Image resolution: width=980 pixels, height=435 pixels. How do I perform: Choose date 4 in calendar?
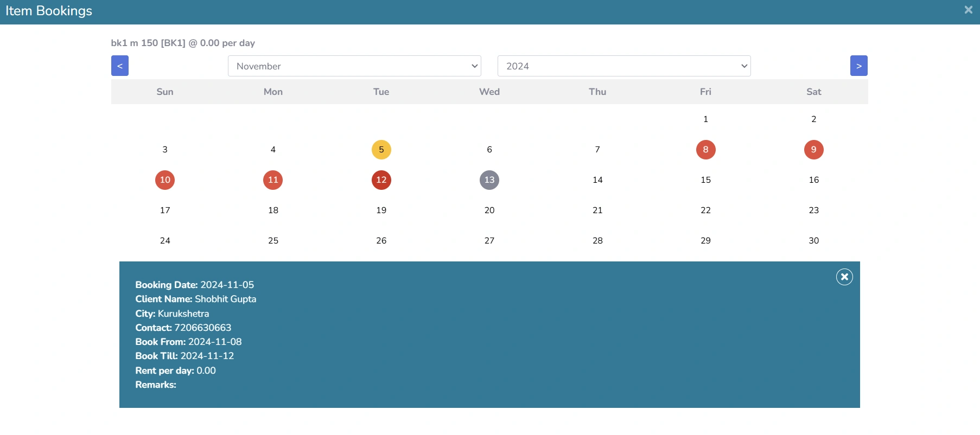(273, 150)
